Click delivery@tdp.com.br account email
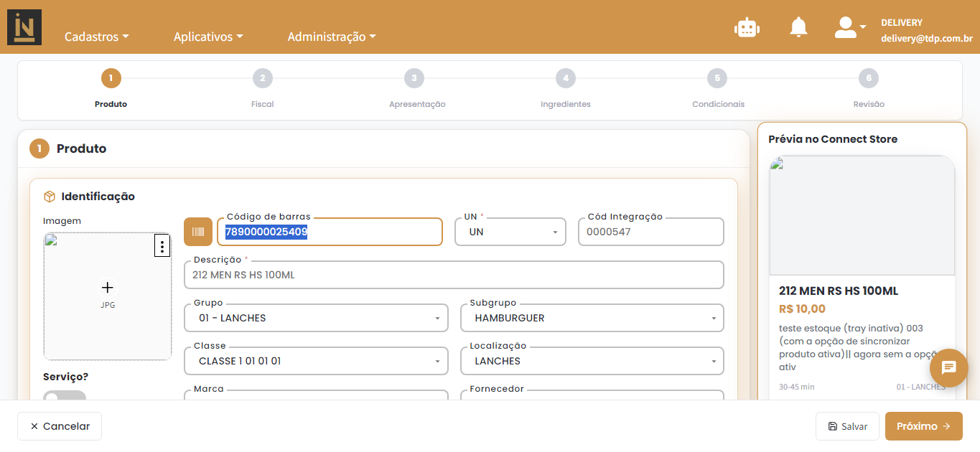Screen dimensions: 980x452 click(x=927, y=39)
